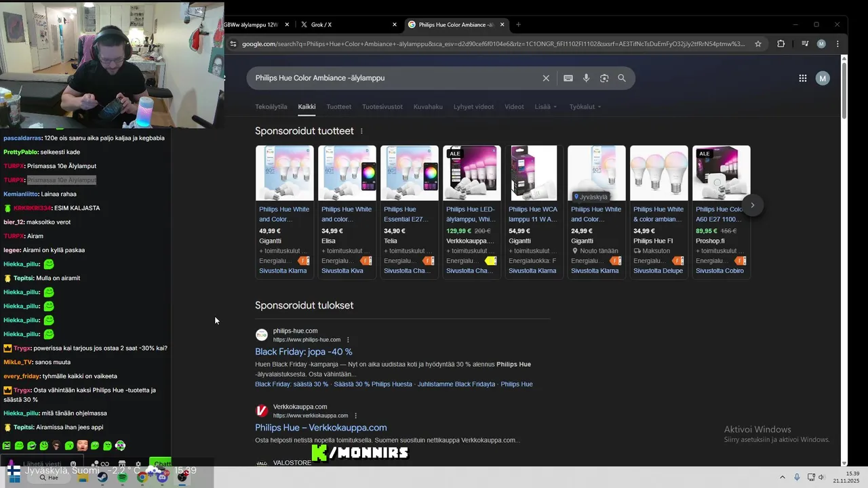Show hidden system tray icons
The height and width of the screenshot is (488, 868).
click(x=782, y=477)
